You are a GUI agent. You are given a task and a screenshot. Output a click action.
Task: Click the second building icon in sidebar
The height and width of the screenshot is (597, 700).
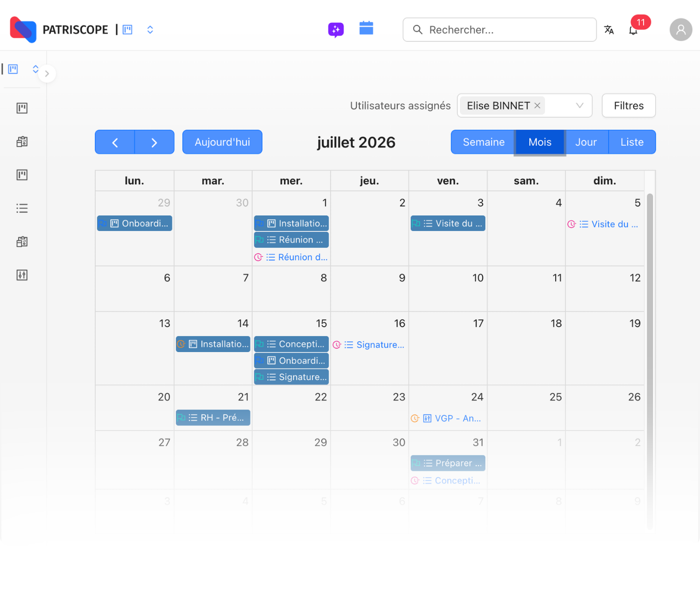[22, 242]
